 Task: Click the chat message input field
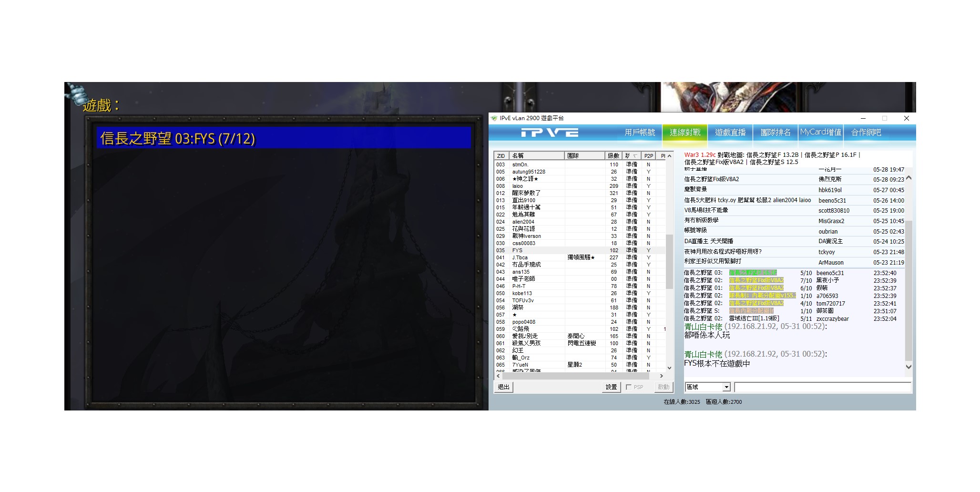click(x=822, y=387)
